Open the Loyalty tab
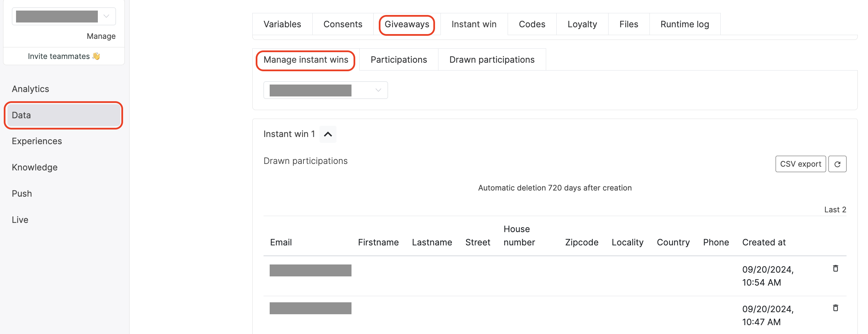The width and height of the screenshot is (868, 334). coord(582,24)
